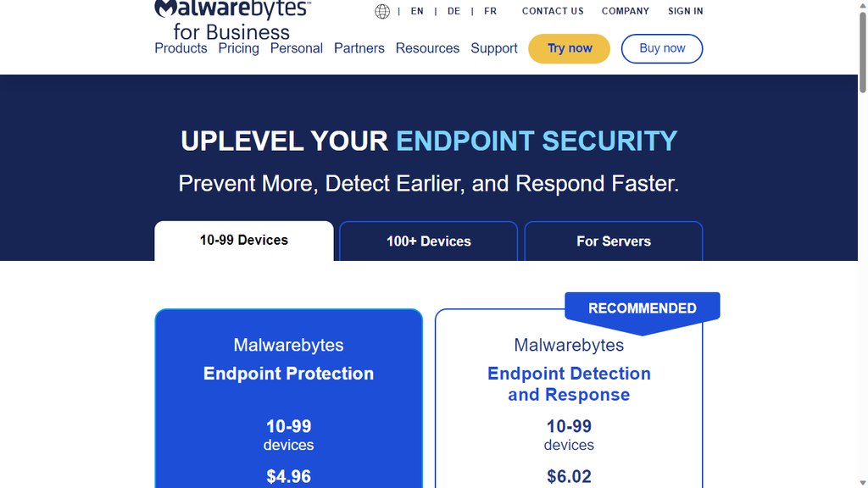Open the For Servers tab
Screen dimensions: 868x488
tap(613, 241)
